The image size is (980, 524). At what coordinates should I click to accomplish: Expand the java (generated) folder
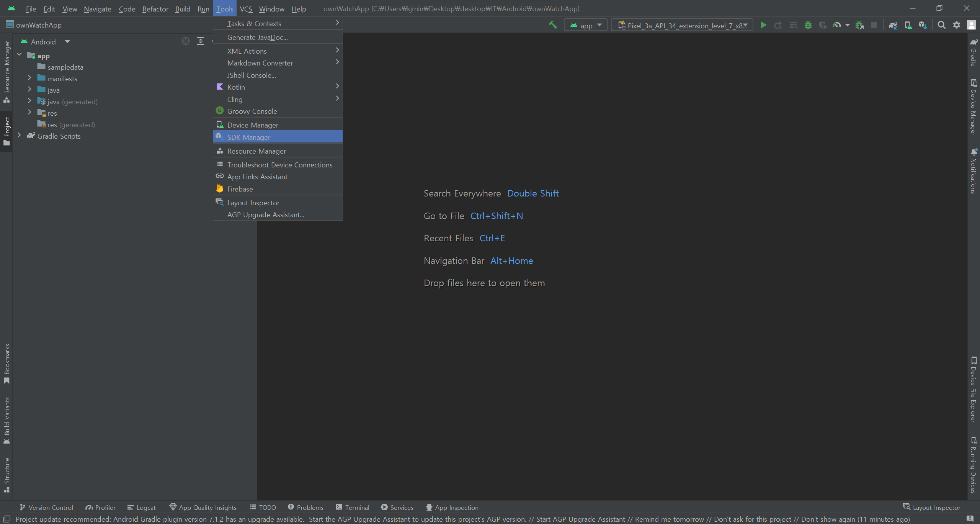29,101
